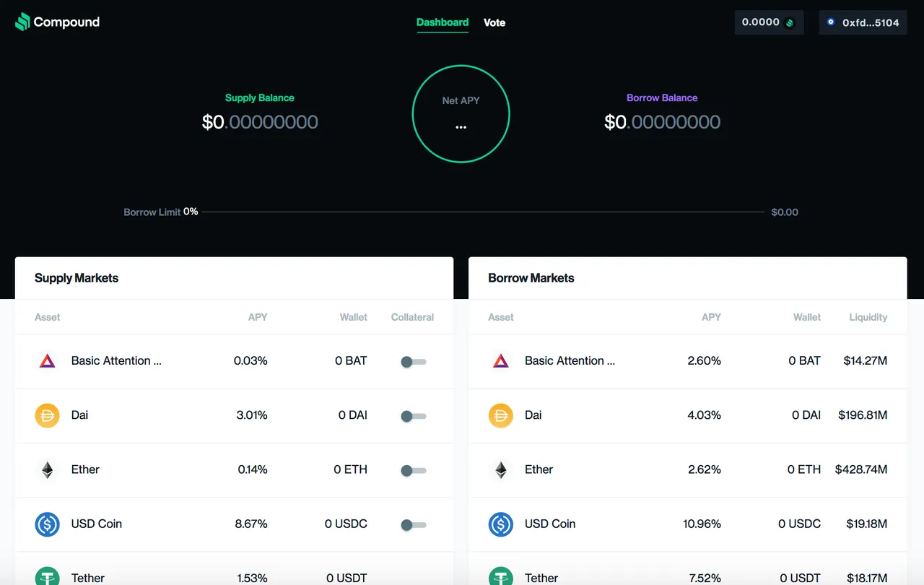Click the Dai icon in Supply Markets
Image resolution: width=924 pixels, height=585 pixels.
[47, 415]
